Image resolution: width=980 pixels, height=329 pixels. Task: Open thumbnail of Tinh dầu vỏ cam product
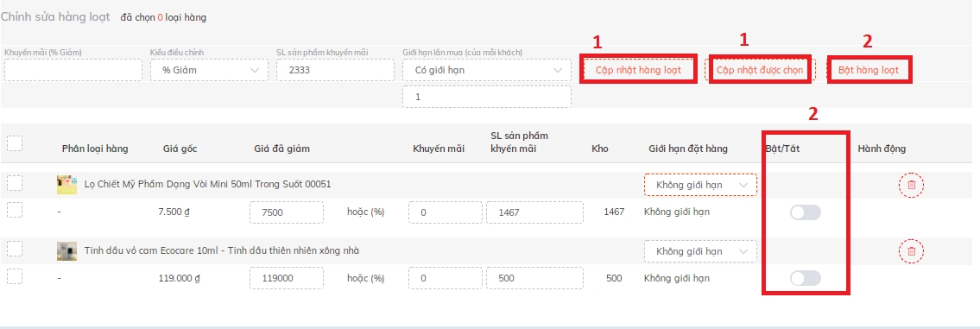(66, 250)
